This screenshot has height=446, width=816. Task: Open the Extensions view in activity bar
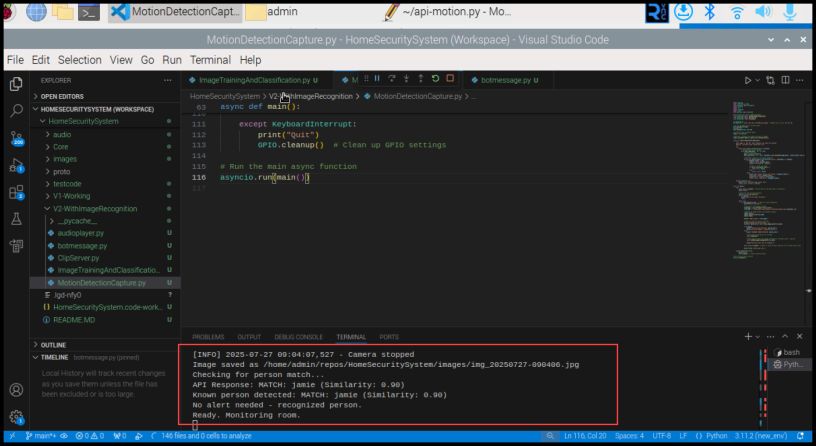[x=16, y=192]
